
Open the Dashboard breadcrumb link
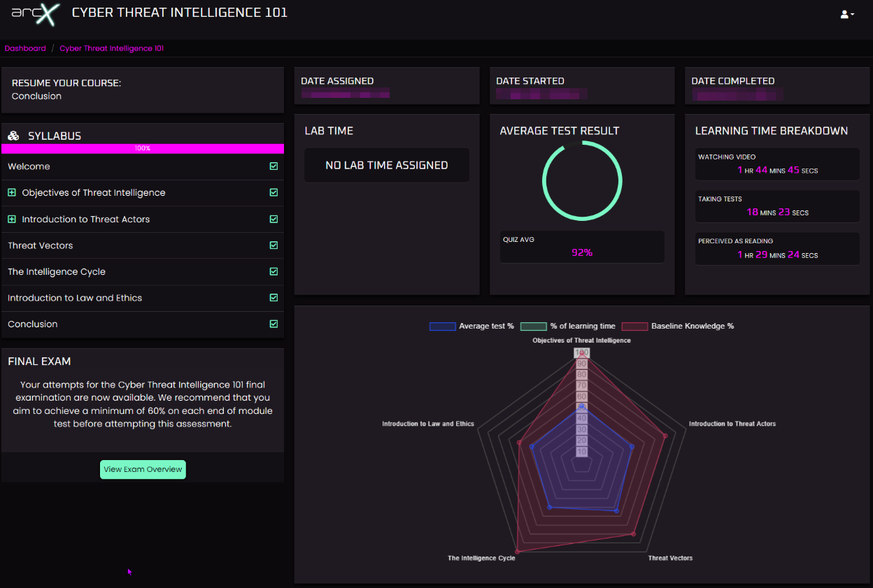pos(25,48)
